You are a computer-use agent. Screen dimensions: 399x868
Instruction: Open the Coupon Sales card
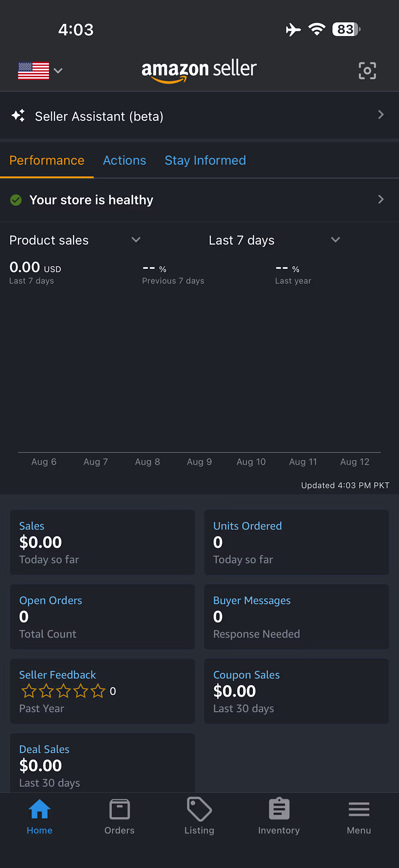coord(296,691)
